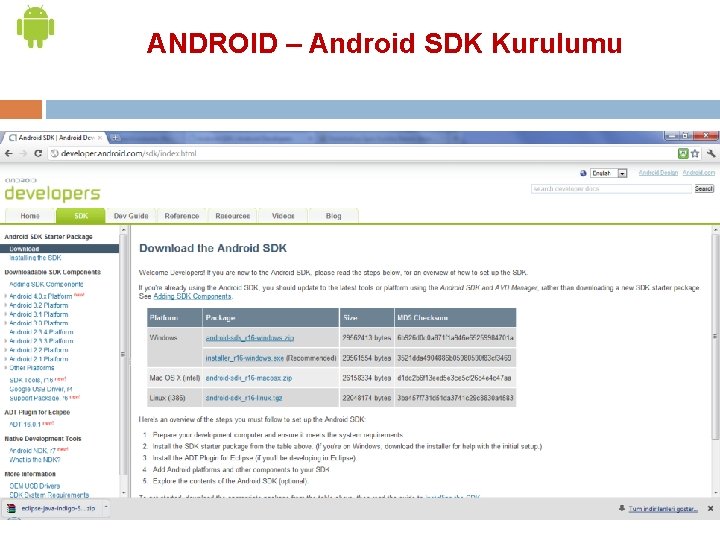Image resolution: width=720 pixels, height=540 pixels.
Task: Click 'Tüm indirilenleri göster' link
Action: tap(663, 509)
